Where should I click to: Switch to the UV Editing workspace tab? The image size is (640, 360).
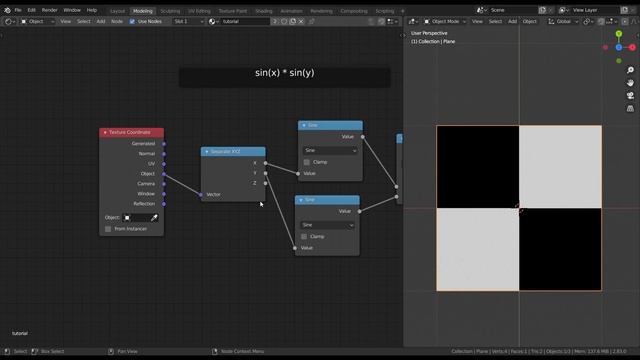[199, 11]
